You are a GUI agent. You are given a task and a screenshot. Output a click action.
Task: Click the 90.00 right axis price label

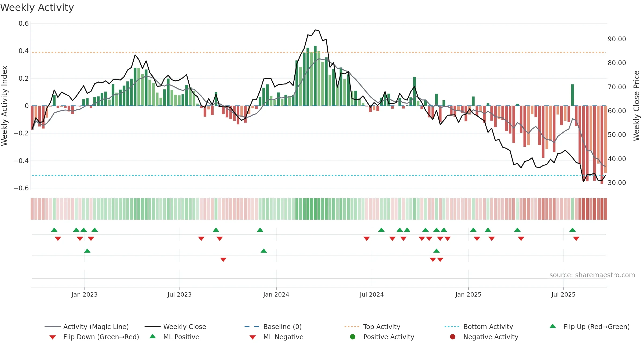(617, 39)
